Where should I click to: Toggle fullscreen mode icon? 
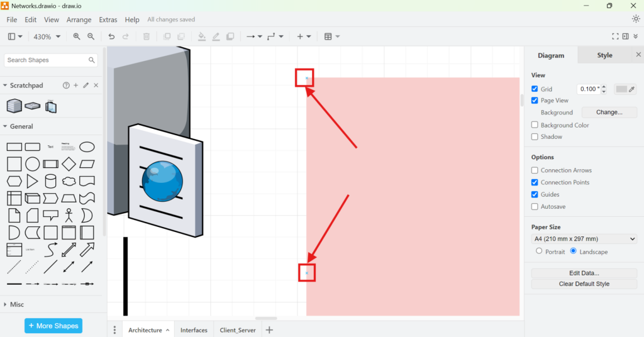[615, 36]
